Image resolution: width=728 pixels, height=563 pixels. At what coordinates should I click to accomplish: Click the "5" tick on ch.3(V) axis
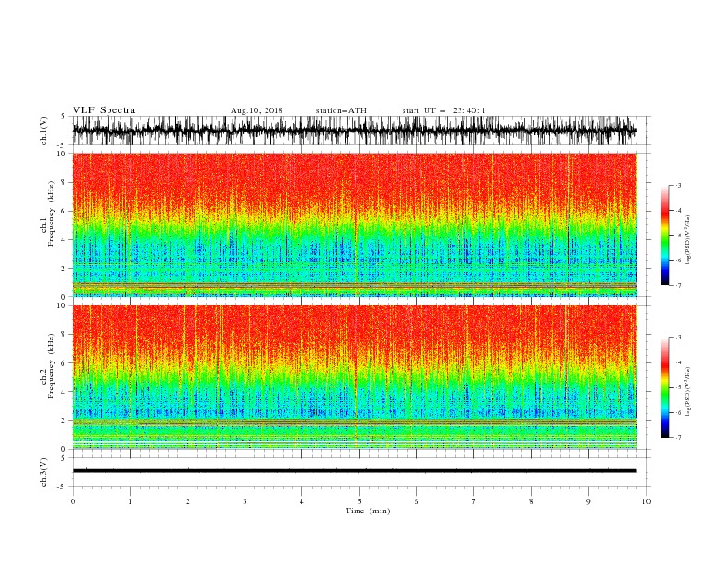[x=63, y=458]
